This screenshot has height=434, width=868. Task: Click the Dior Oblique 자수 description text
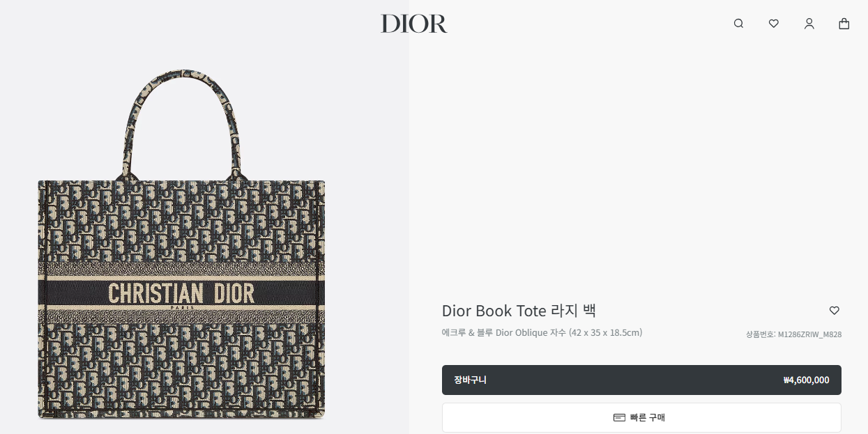pyautogui.click(x=531, y=333)
